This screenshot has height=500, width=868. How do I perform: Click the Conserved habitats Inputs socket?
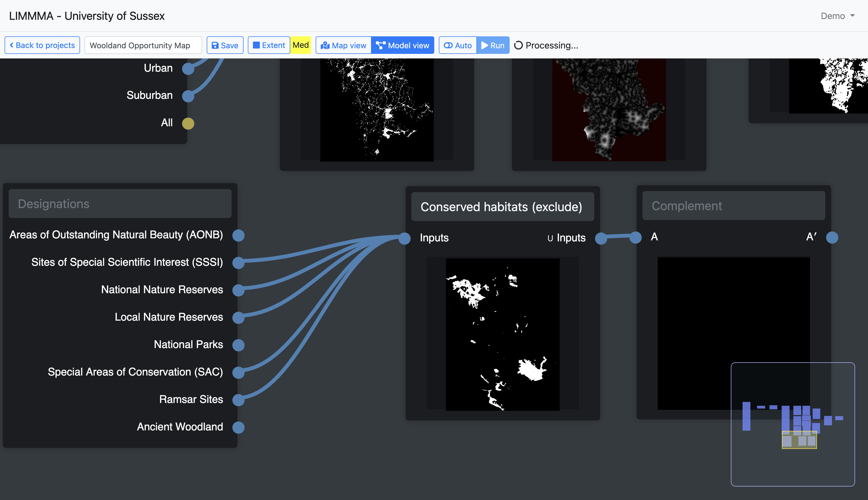[405, 238]
